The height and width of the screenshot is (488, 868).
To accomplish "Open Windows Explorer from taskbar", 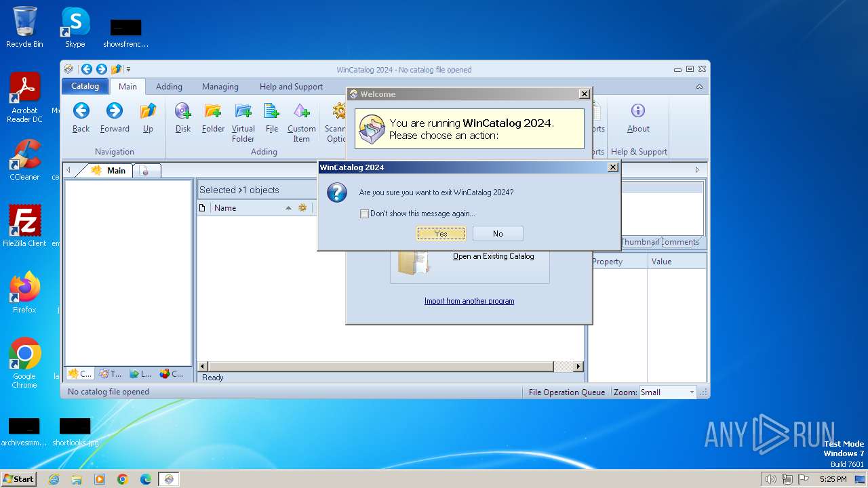I will tap(77, 479).
